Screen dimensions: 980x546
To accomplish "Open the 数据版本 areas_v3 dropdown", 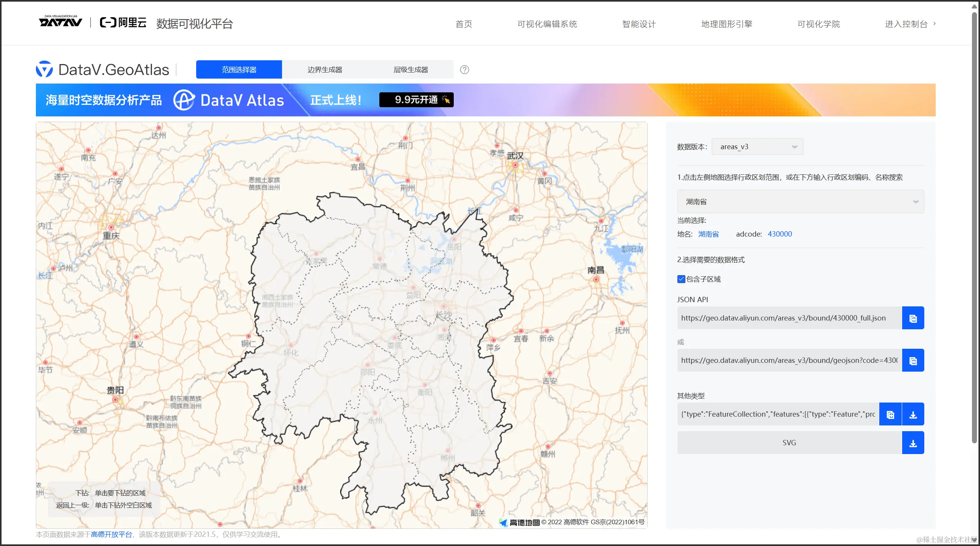I will click(x=757, y=147).
